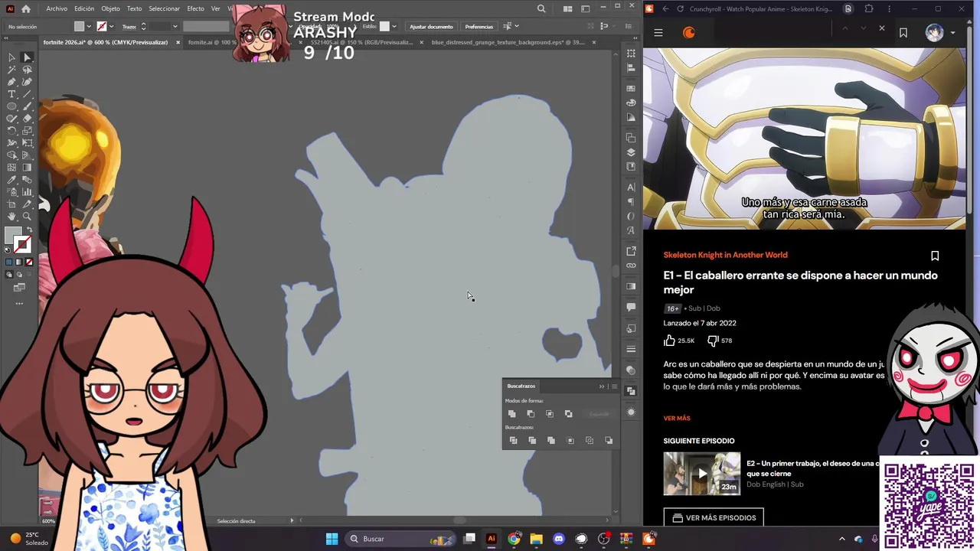The height and width of the screenshot is (551, 980).
Task: Click the Illustrator Home icon
Action: coord(26,9)
